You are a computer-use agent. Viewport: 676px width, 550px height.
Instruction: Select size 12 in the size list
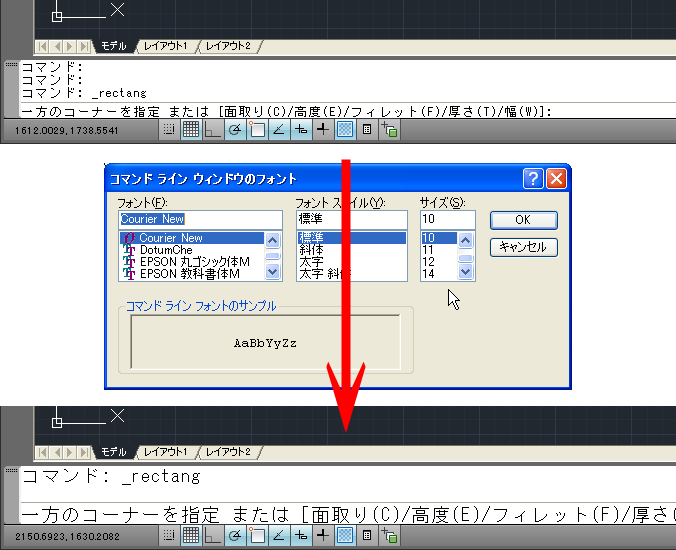(428, 261)
